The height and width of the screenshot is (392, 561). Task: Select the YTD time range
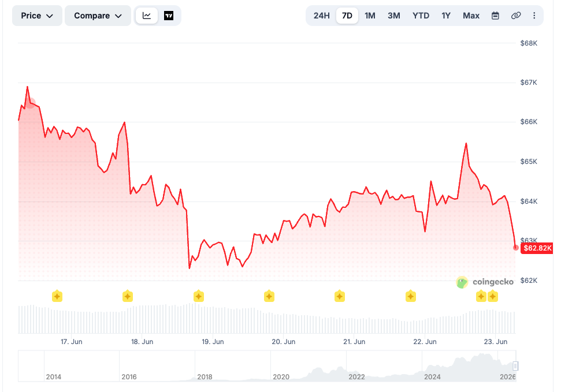[x=421, y=16]
